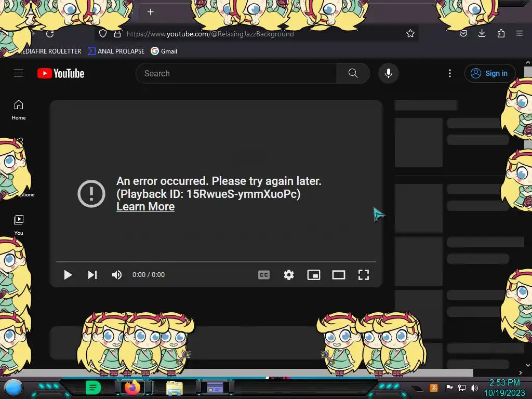
Task: Open Firefox downloads panel
Action: pyautogui.click(x=482, y=34)
